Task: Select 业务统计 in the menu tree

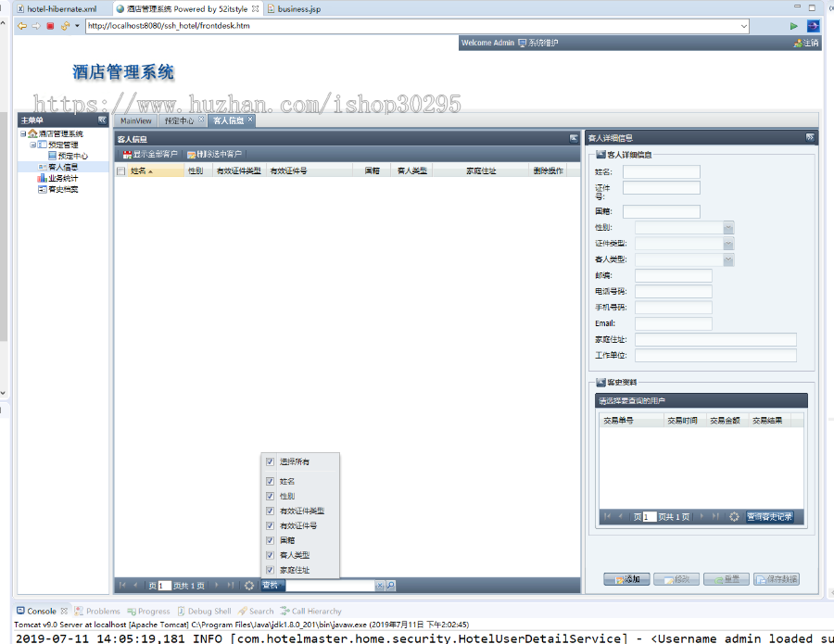Action: click(x=63, y=178)
